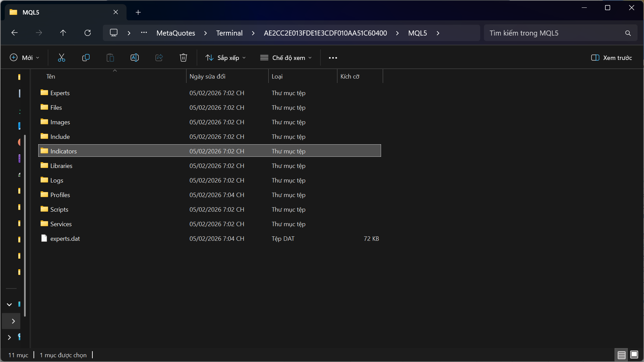Sort by Ngày sửa đổi column header
This screenshot has width=644, height=362.
click(227, 77)
